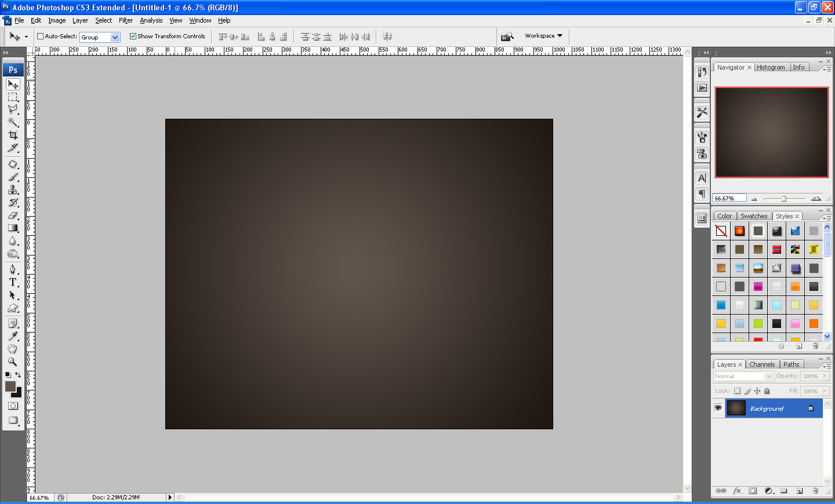This screenshot has width=835, height=504.
Task: Click the Navigator zoom percentage field
Action: (729, 198)
